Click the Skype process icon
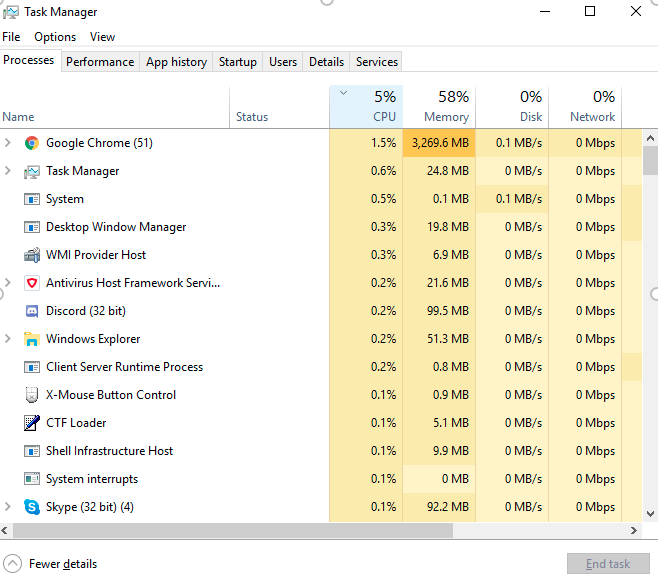This screenshot has height=581, width=658. coord(32,507)
